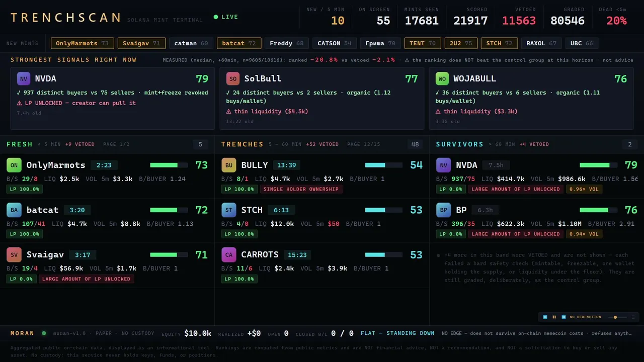The height and width of the screenshot is (362, 644).
Task: Click the 0.96× VOL tag on NVDA row
Action: click(x=584, y=189)
